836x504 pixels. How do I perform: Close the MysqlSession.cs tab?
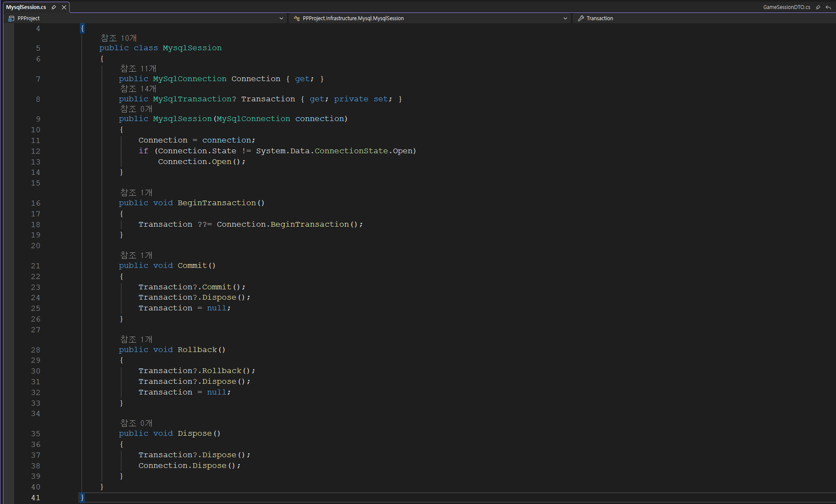[x=64, y=7]
